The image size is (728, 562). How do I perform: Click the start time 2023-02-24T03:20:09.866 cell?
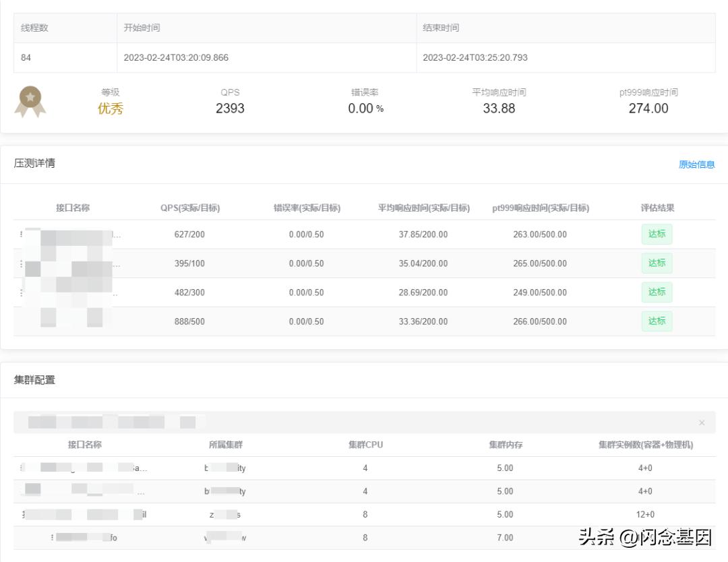tap(176, 58)
